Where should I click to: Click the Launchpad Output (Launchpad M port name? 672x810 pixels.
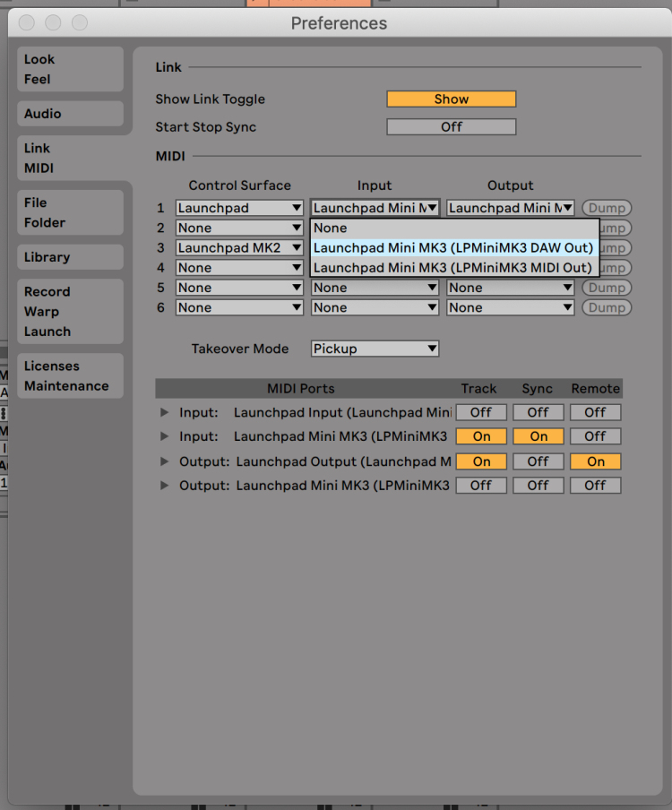343,461
